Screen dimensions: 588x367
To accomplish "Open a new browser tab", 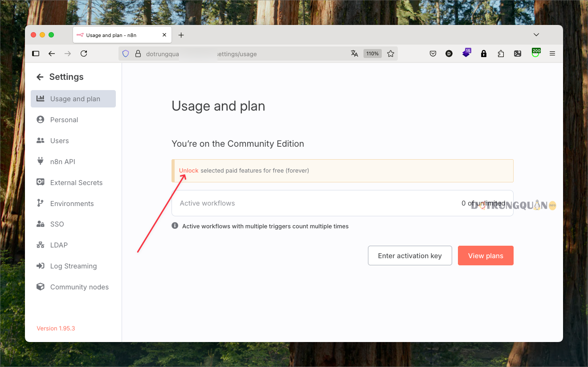I will pyautogui.click(x=181, y=35).
